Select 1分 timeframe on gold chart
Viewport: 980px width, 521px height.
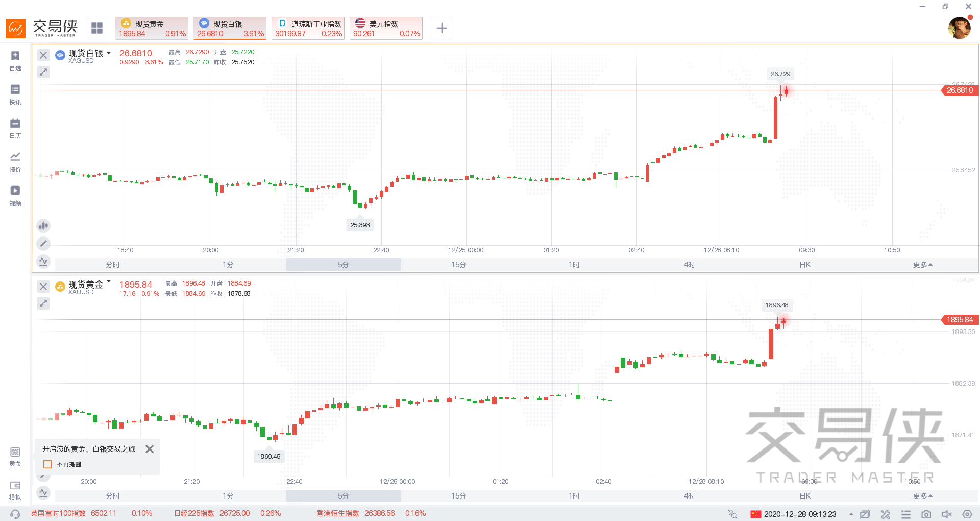click(x=228, y=496)
